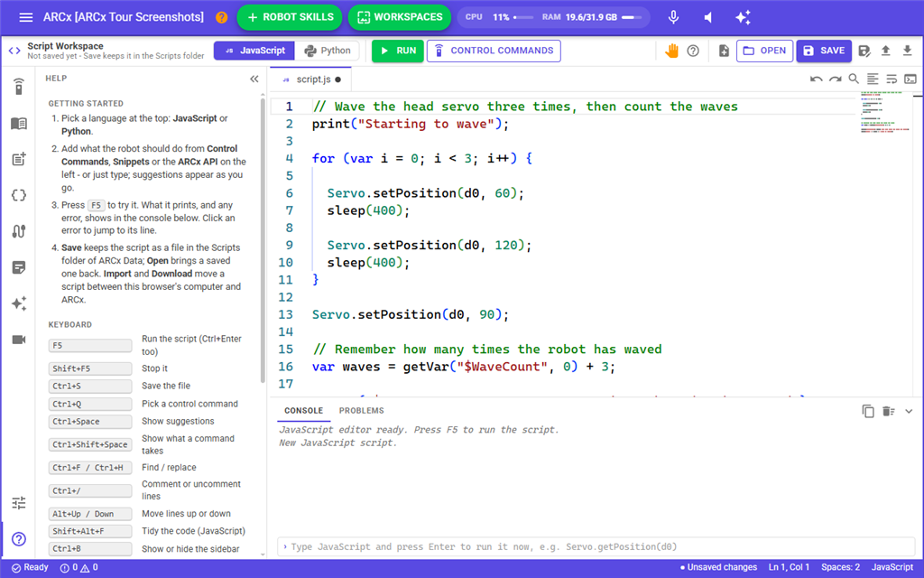
Task: Switch language to Python
Action: 327,51
